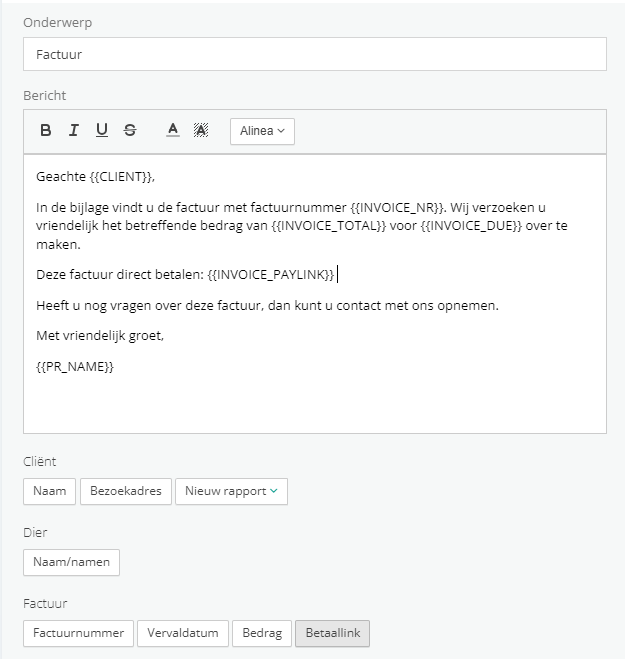Insert the Bezoekadres placeholder

coord(126,491)
